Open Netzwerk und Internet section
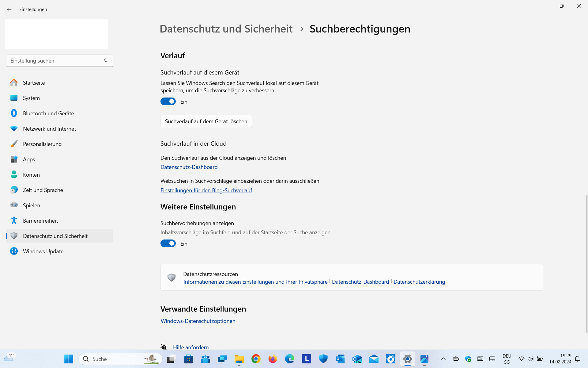 [x=49, y=129]
